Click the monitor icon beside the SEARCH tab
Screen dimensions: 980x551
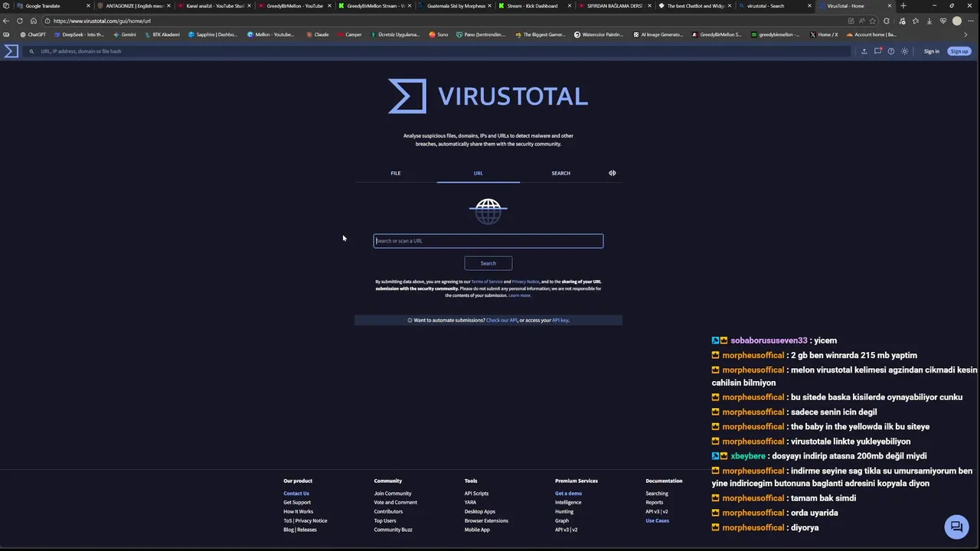coord(612,173)
